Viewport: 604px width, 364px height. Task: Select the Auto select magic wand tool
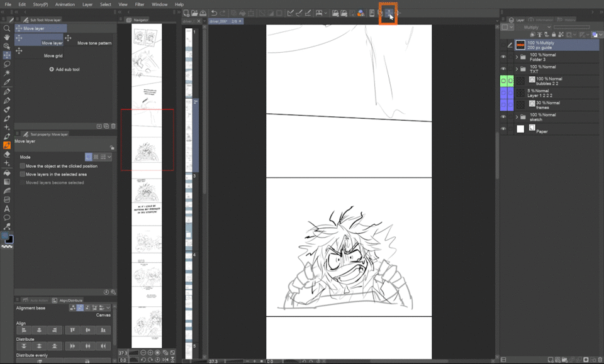[x=6, y=73]
